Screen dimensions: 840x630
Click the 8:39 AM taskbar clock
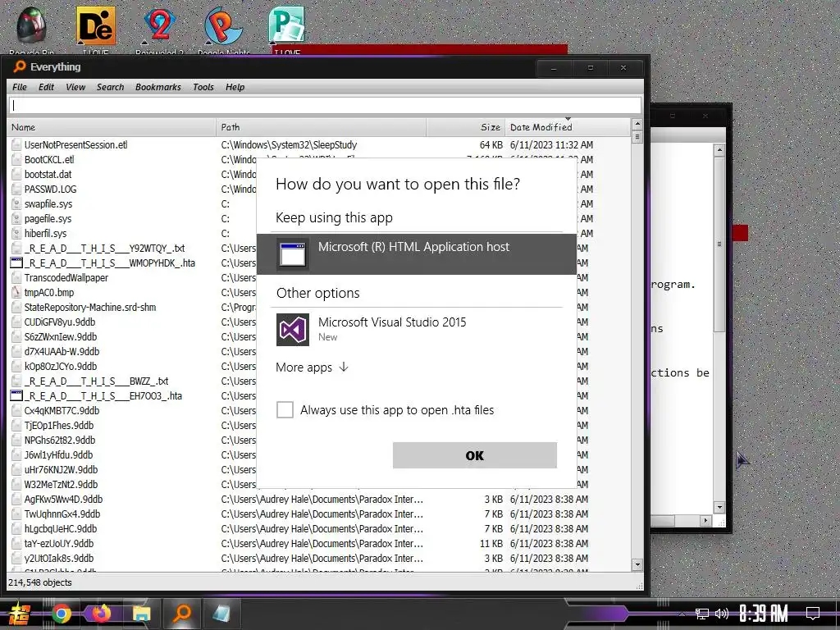(x=764, y=614)
